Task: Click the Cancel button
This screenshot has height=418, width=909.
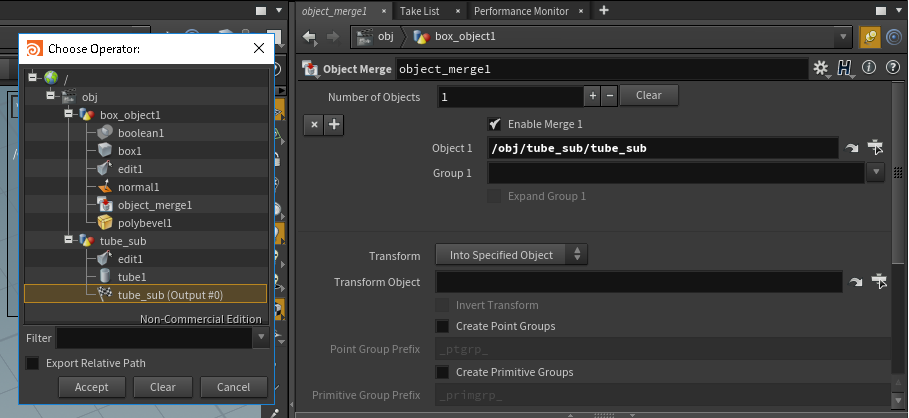Action: pyautogui.click(x=234, y=387)
